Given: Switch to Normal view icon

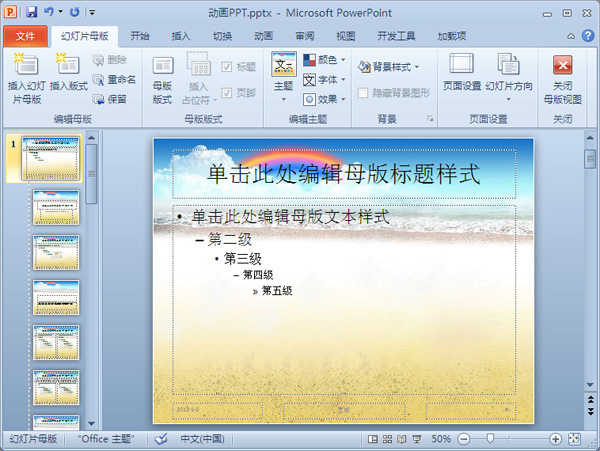Looking at the screenshot, I should (373, 439).
